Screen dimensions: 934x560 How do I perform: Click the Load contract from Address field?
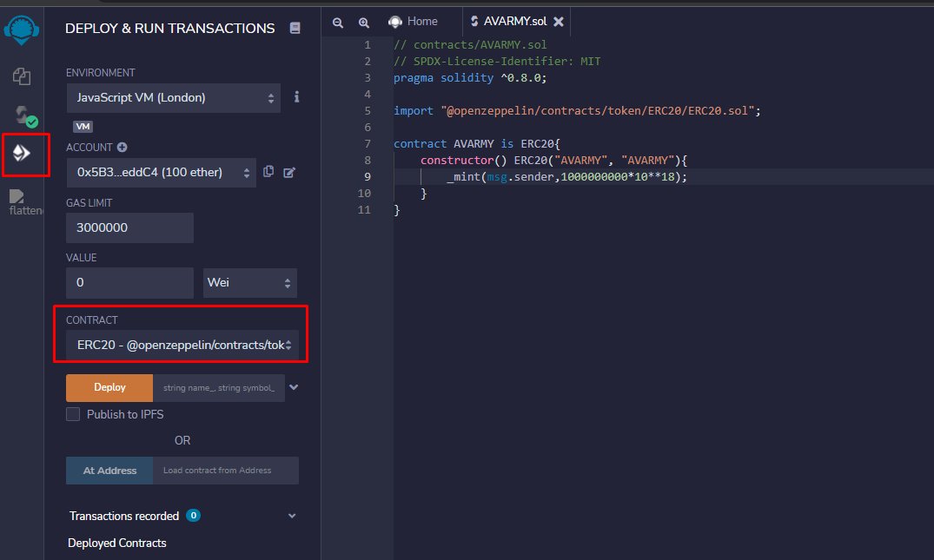tap(226, 471)
